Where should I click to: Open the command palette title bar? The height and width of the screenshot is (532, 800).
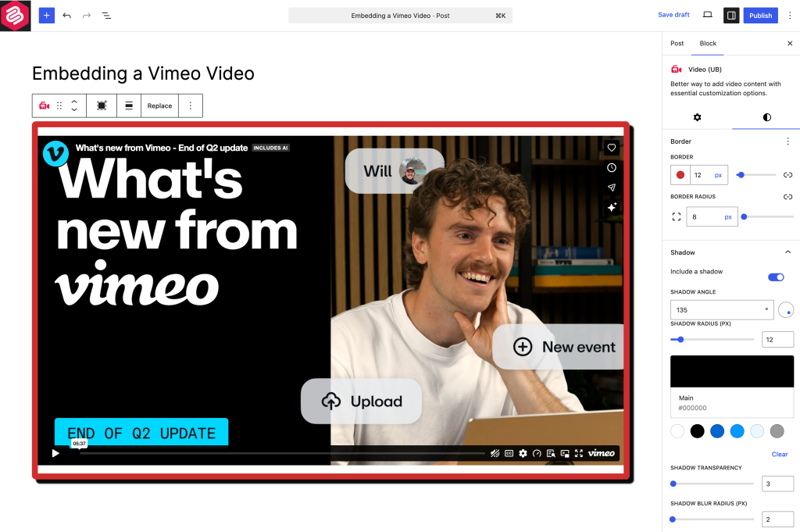(400, 16)
